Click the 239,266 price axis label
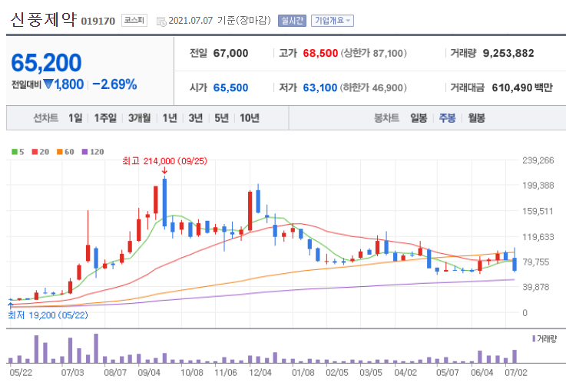The height and width of the screenshot is (392, 566). point(538,160)
